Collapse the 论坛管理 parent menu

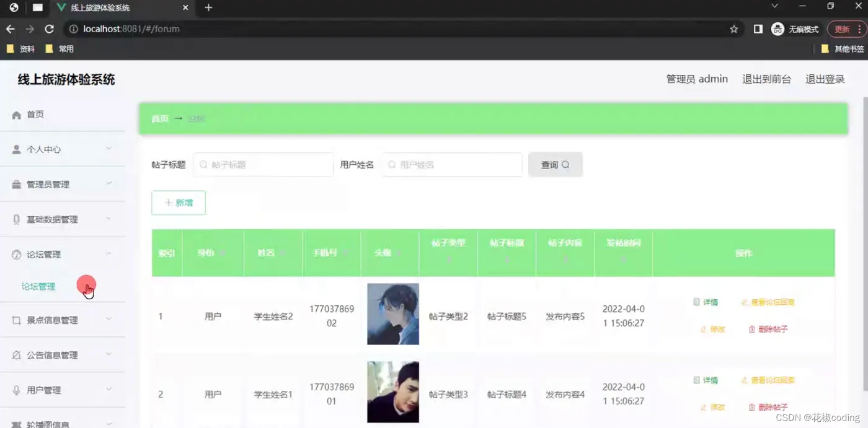62,255
